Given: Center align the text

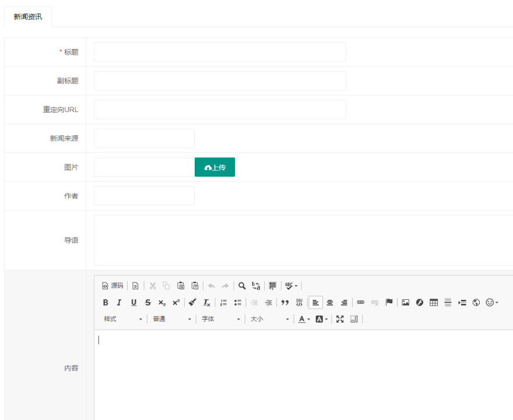Looking at the screenshot, I should point(330,302).
